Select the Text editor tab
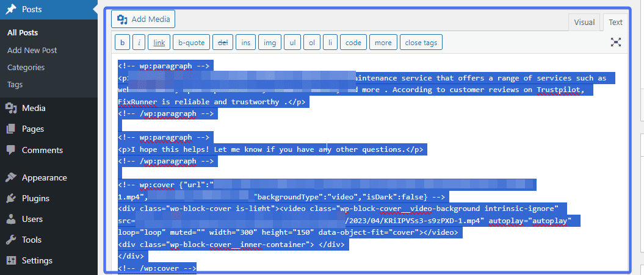 616,22
